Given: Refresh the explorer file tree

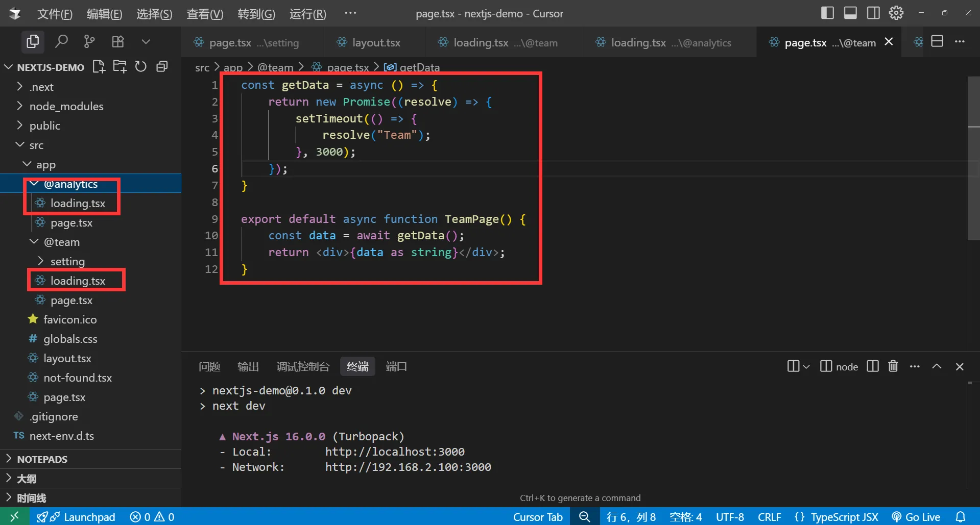Looking at the screenshot, I should click(x=141, y=67).
